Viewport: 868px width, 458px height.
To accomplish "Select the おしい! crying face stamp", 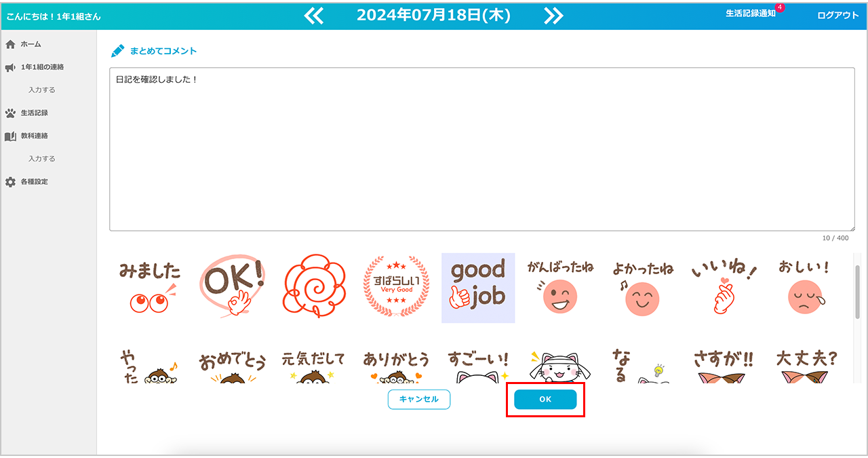I will (x=804, y=288).
